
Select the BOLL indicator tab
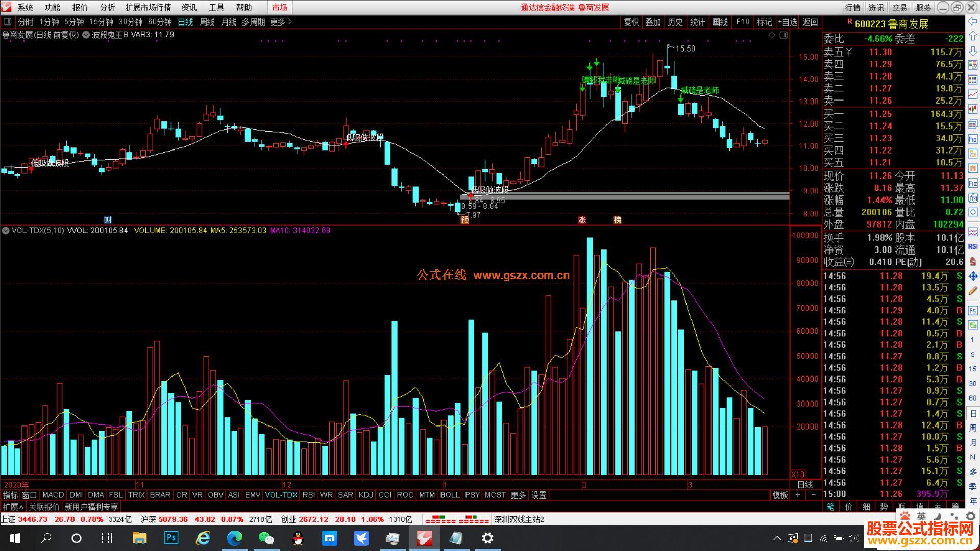(450, 495)
